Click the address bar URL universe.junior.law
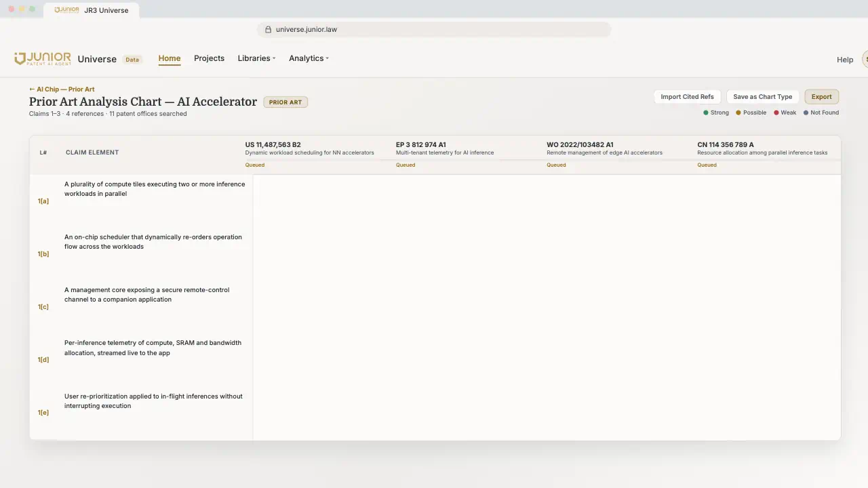This screenshot has height=488, width=868. click(x=307, y=30)
